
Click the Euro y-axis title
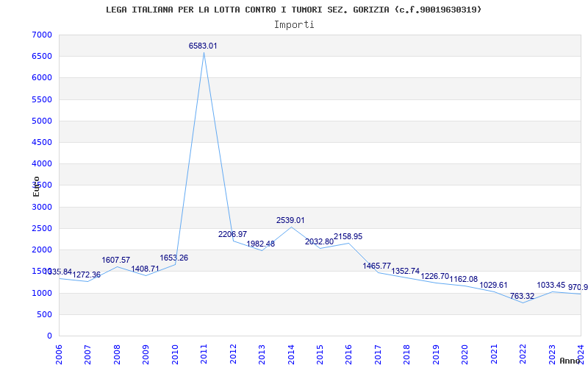pyautogui.click(x=36, y=186)
